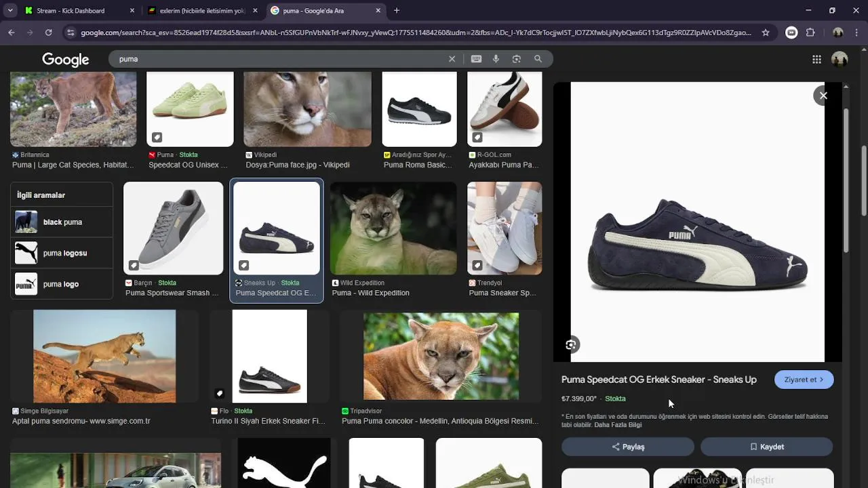Screen dimensions: 868x488
Task: Clear the puma search query
Action: tap(452, 59)
